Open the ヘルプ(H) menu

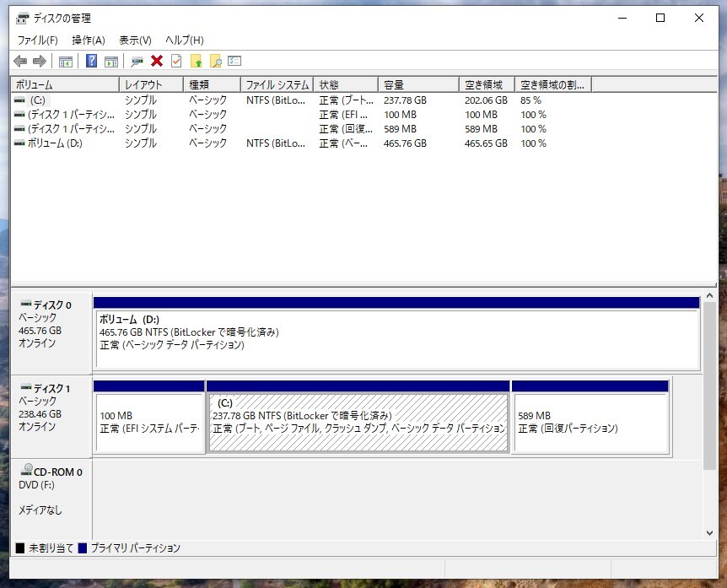pos(184,40)
